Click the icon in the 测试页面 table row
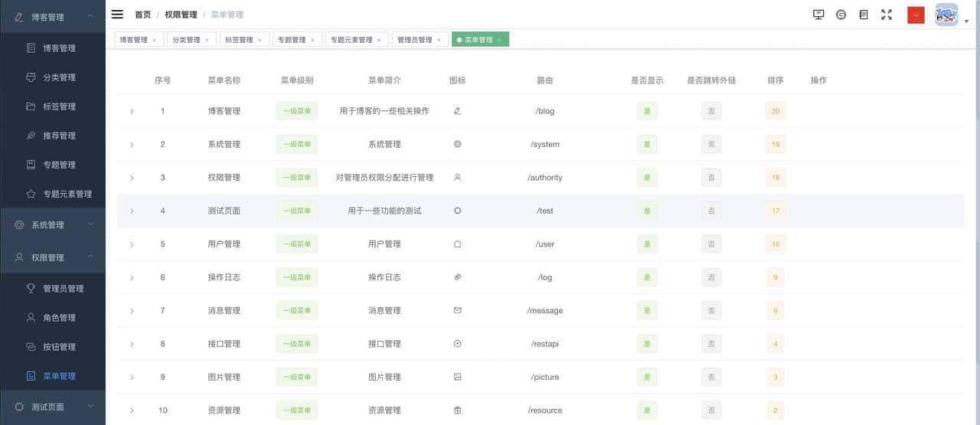 tap(457, 211)
